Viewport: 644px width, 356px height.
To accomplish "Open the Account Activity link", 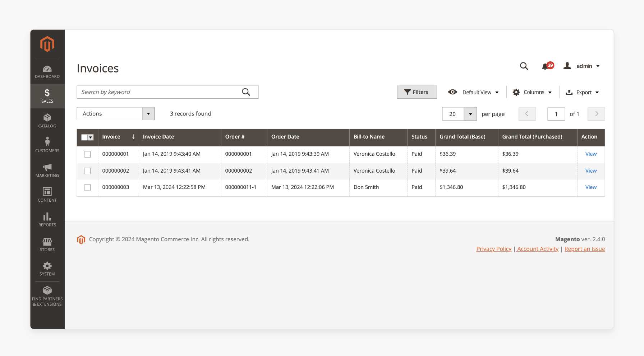I will (538, 249).
